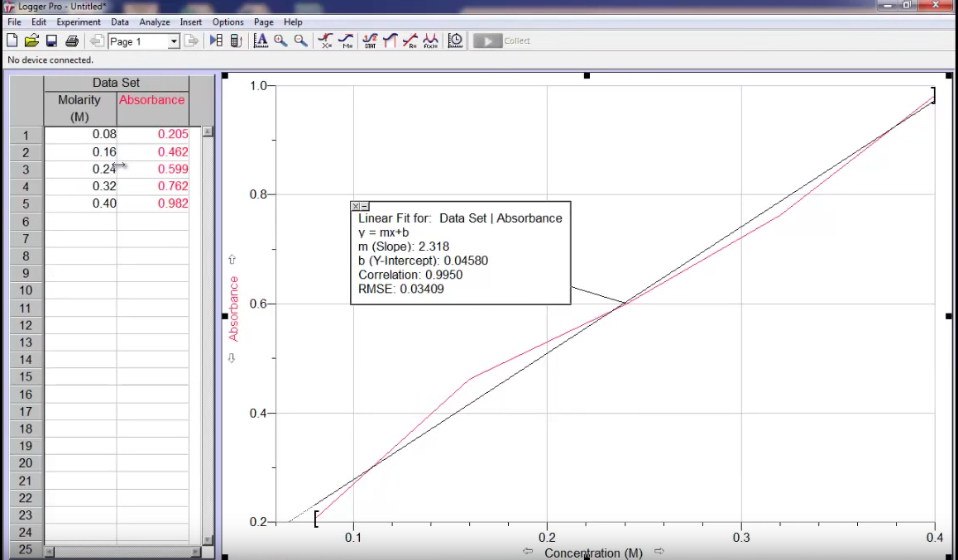Close the Linear Fit info box
Image resolution: width=958 pixels, height=560 pixels.
pos(356,207)
